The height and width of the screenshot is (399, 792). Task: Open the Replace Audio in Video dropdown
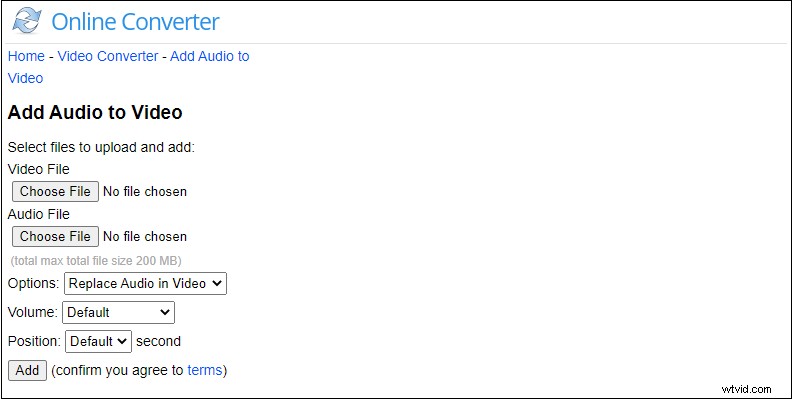pos(145,283)
